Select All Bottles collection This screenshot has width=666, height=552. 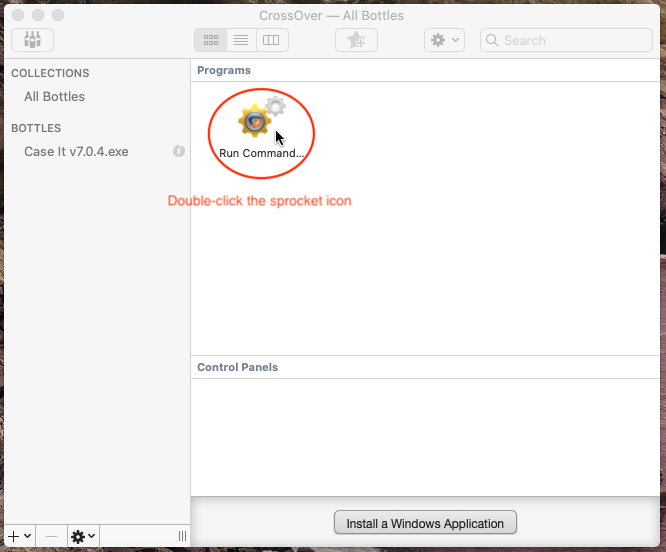tap(54, 96)
